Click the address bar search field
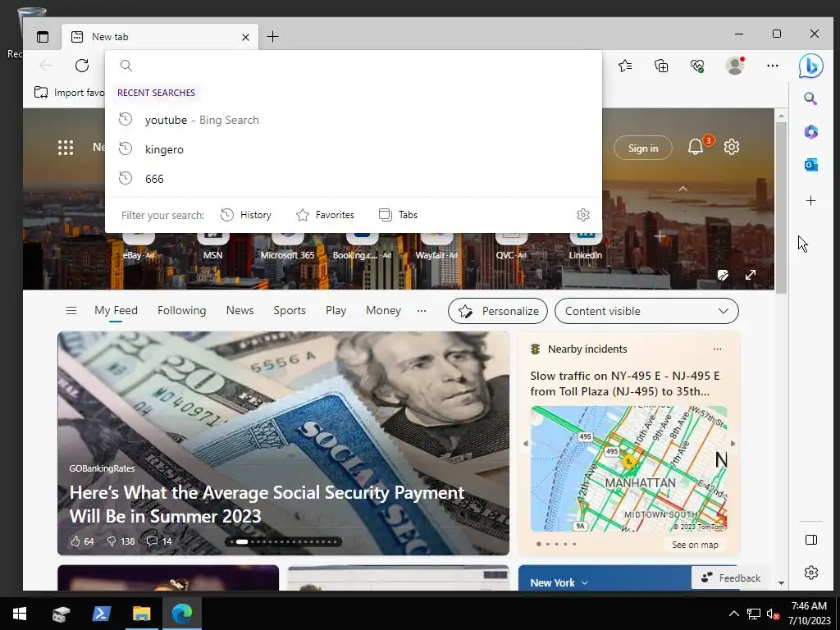840x630 pixels. [x=354, y=66]
